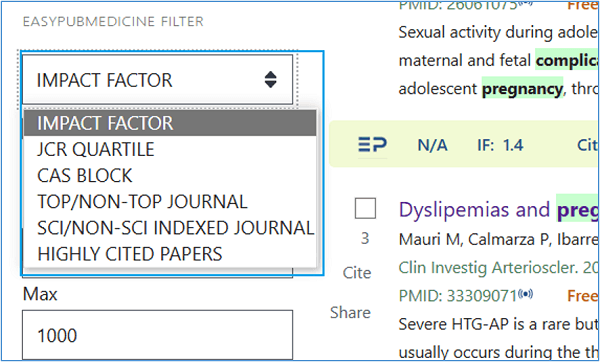Click the Max field label
600x362 pixels.
tap(40, 294)
